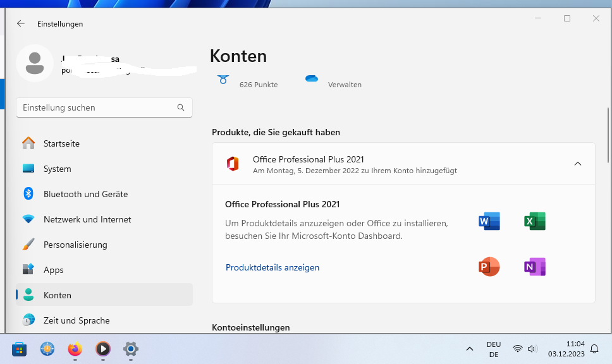612x364 pixels.
Task: Open the notification bell icon
Action: (594, 349)
